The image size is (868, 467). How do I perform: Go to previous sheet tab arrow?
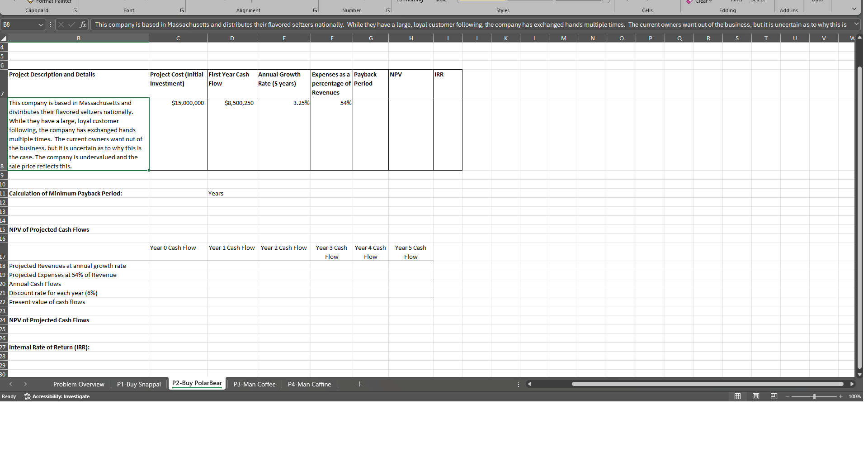[11, 384]
